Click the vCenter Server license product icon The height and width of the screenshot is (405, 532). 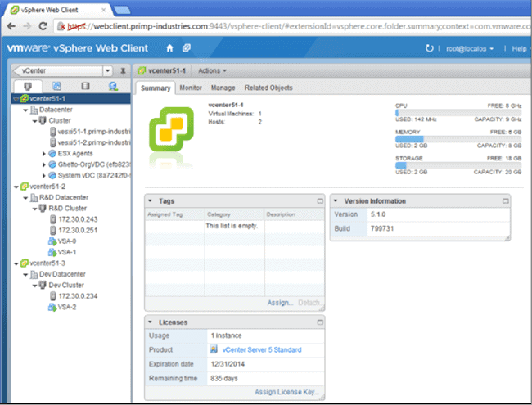(214, 349)
